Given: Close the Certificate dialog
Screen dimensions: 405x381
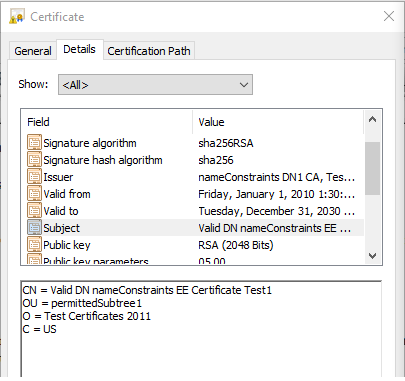Looking at the screenshot, I should coord(389,16).
